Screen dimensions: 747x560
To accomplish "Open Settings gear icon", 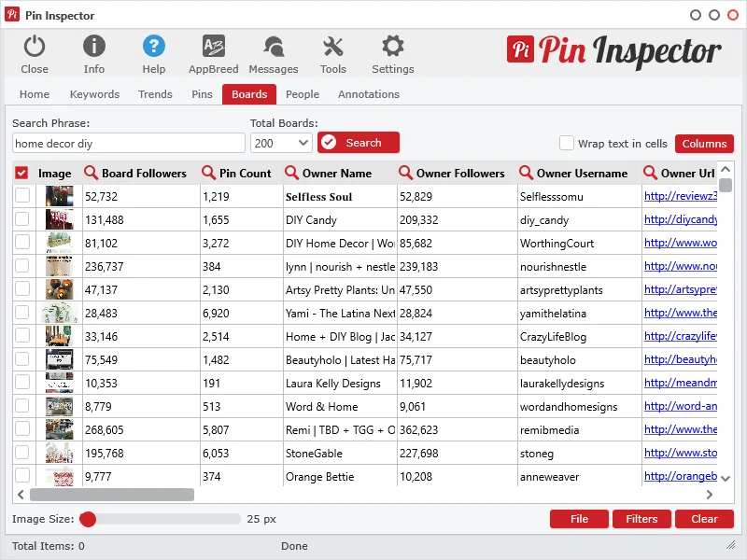I will click(x=393, y=47).
